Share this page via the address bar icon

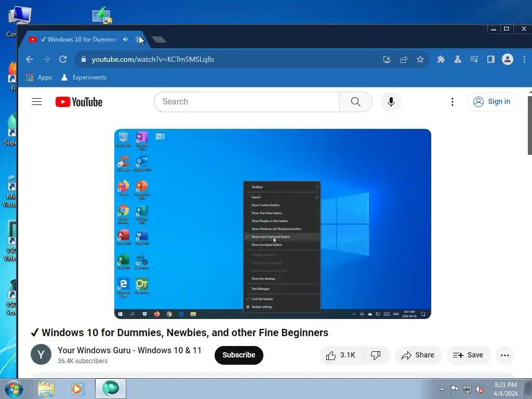pos(403,59)
